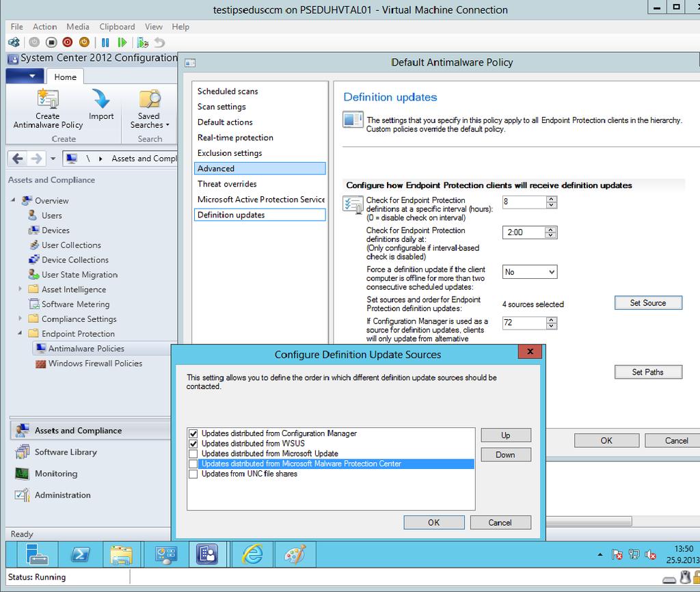
Task: Open Internet Explorer from the taskbar
Action: coord(253,554)
